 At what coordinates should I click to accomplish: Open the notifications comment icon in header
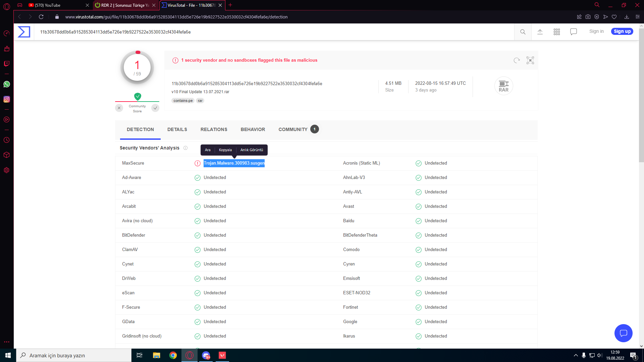pos(574,32)
